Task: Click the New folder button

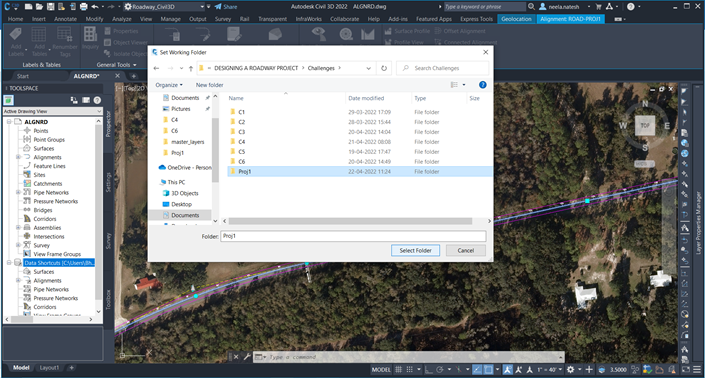Action: 210,85
